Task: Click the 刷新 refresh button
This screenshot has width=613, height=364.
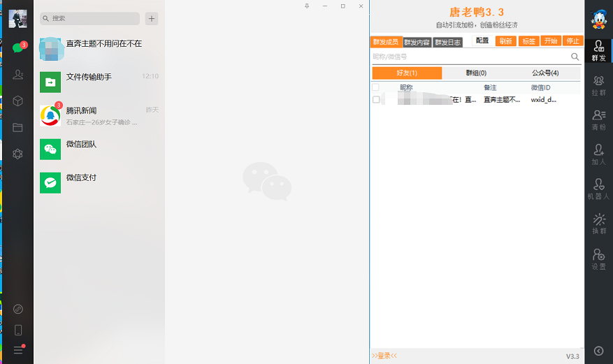Action: pyautogui.click(x=506, y=41)
